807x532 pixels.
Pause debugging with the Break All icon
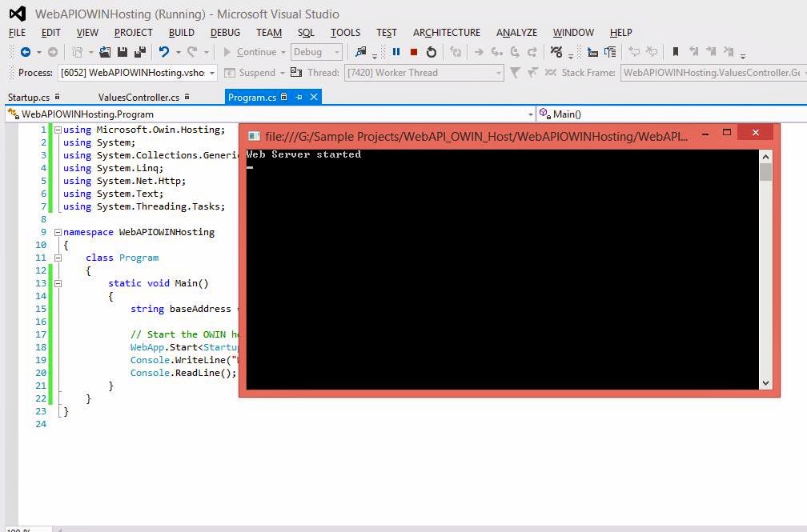pos(396,52)
